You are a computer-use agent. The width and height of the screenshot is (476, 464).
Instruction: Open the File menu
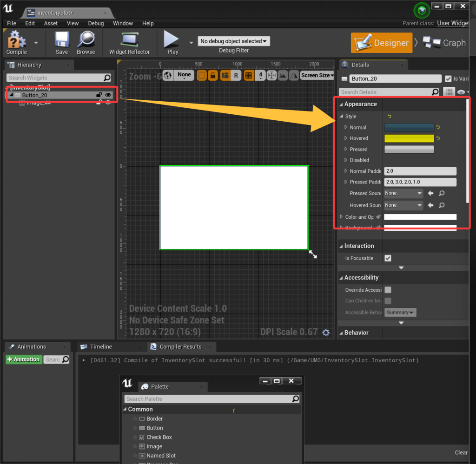point(12,23)
